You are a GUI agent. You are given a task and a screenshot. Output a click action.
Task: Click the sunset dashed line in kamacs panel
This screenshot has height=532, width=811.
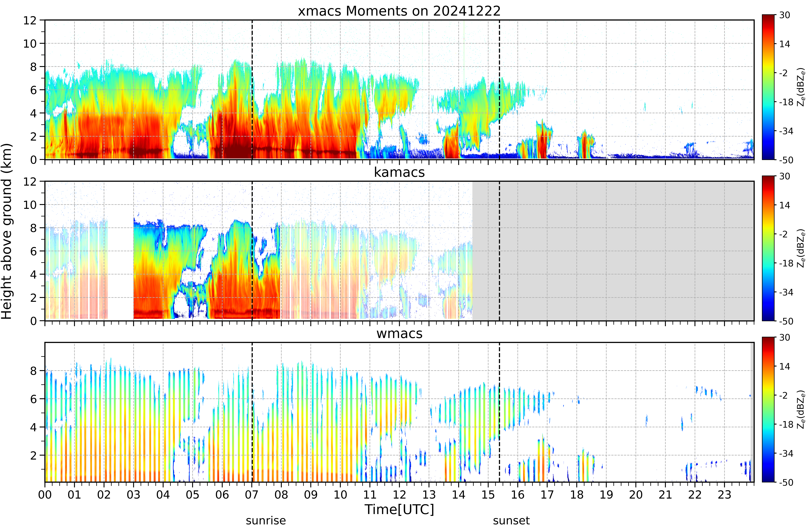pyautogui.click(x=500, y=251)
